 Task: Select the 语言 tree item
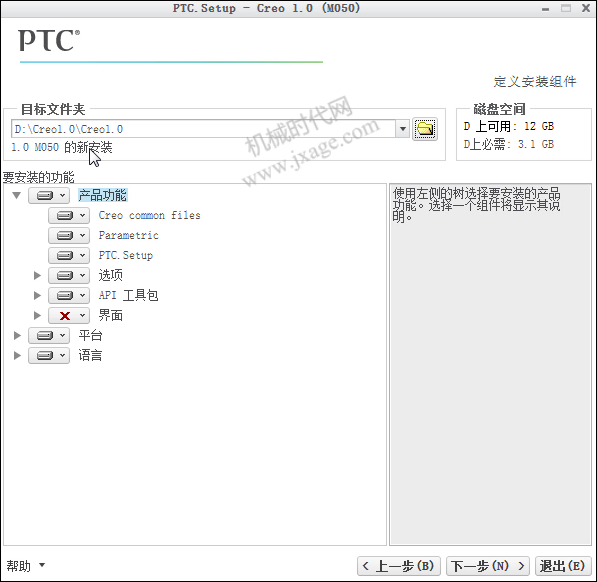click(x=90, y=356)
